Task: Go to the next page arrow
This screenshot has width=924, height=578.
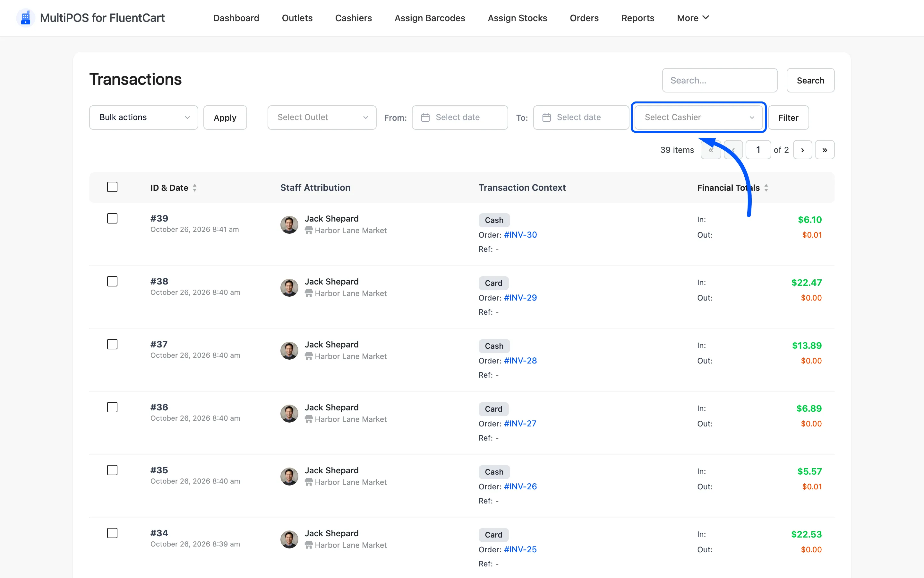Action: (802, 150)
